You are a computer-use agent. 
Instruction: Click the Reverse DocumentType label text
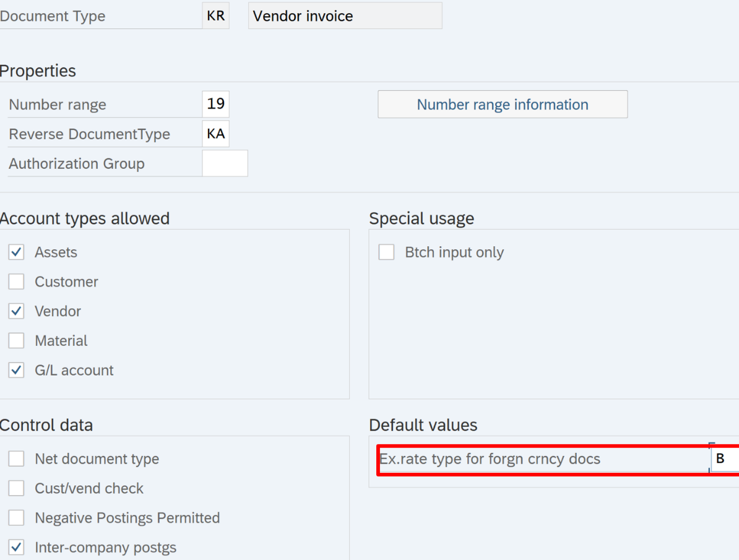(89, 134)
